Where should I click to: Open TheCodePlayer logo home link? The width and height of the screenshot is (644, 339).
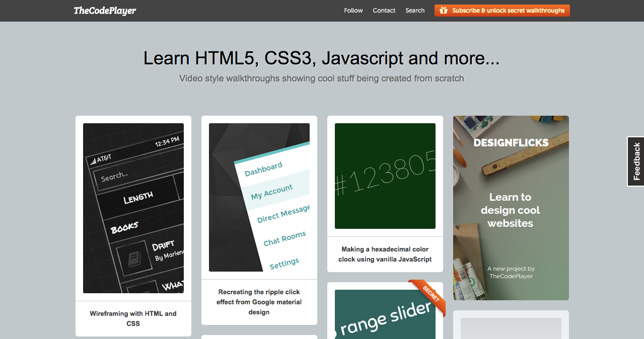[105, 11]
